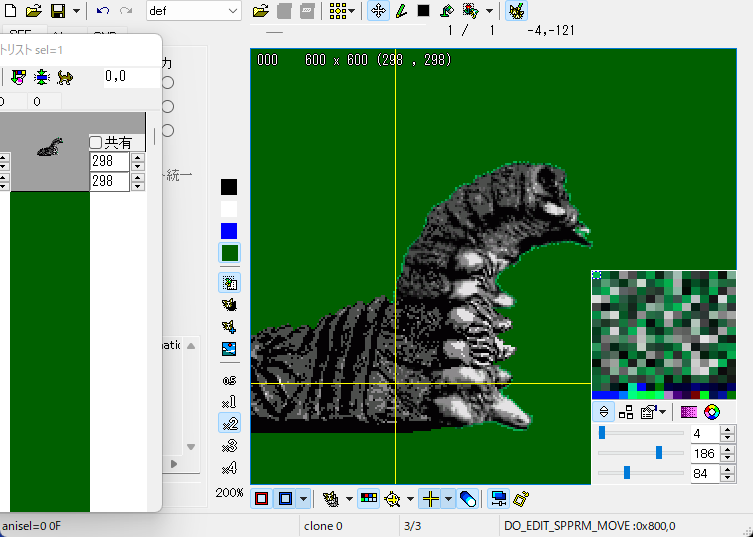Click the green center-align arrows icon
This screenshot has height=537, width=753.
(x=42, y=77)
